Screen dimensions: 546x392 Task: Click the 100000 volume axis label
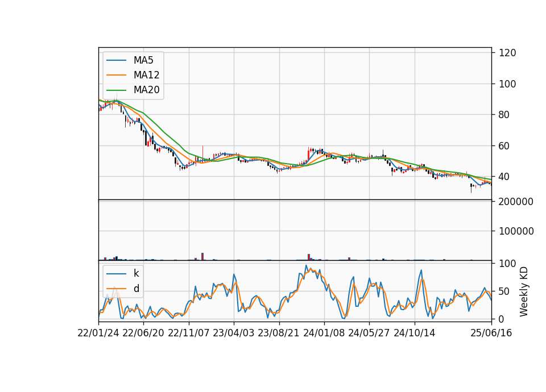tap(516, 231)
